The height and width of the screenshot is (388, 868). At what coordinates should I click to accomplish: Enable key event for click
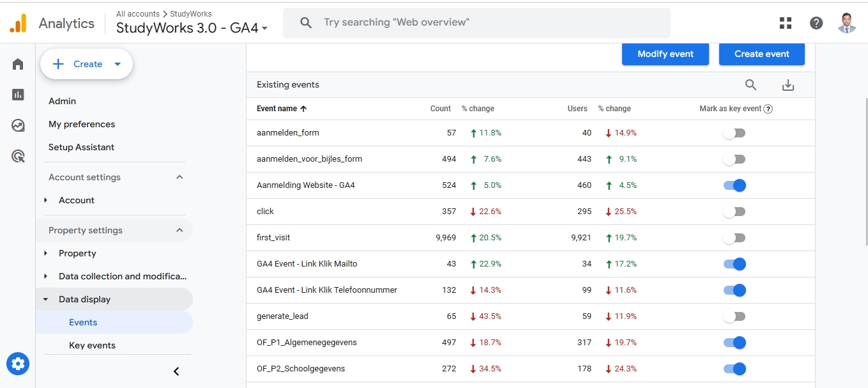734,212
